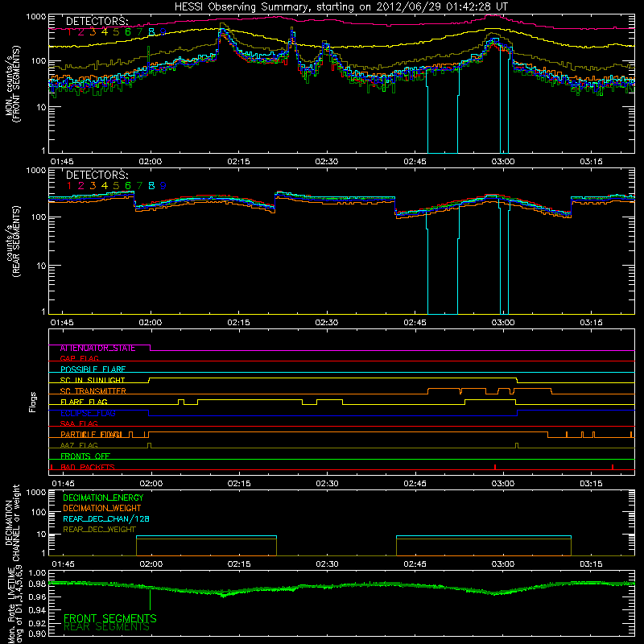Click 1000 tick on front segments y-axis

coord(35,17)
